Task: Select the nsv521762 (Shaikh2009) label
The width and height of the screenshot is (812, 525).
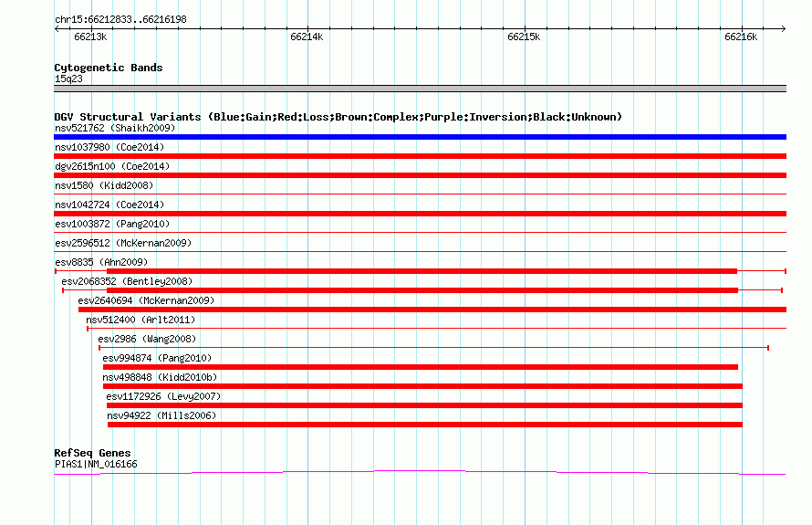Action: tap(115, 128)
